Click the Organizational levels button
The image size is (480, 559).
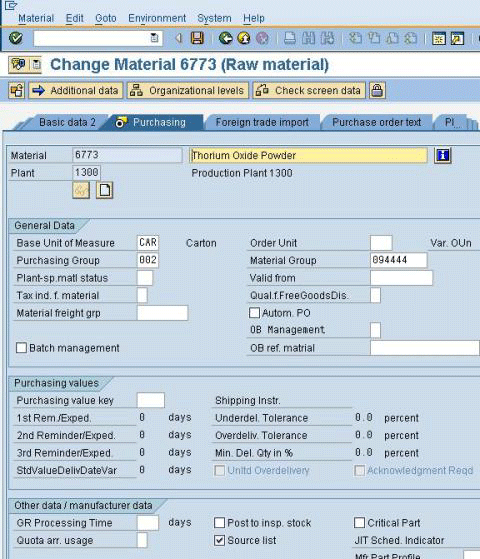[x=188, y=91]
